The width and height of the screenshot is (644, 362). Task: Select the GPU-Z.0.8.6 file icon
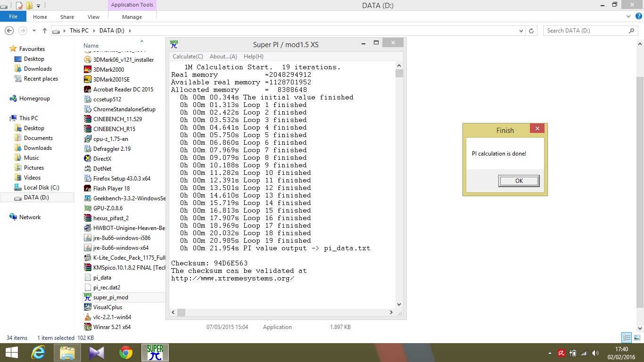point(87,208)
